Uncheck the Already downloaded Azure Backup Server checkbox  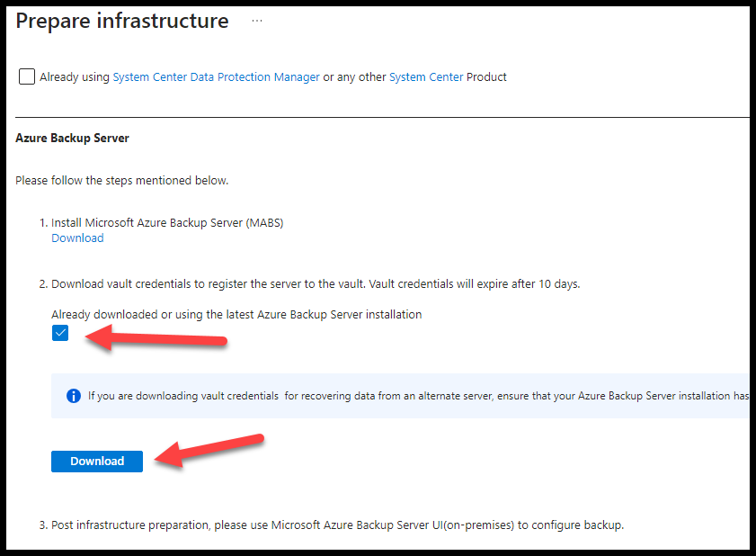click(x=60, y=333)
